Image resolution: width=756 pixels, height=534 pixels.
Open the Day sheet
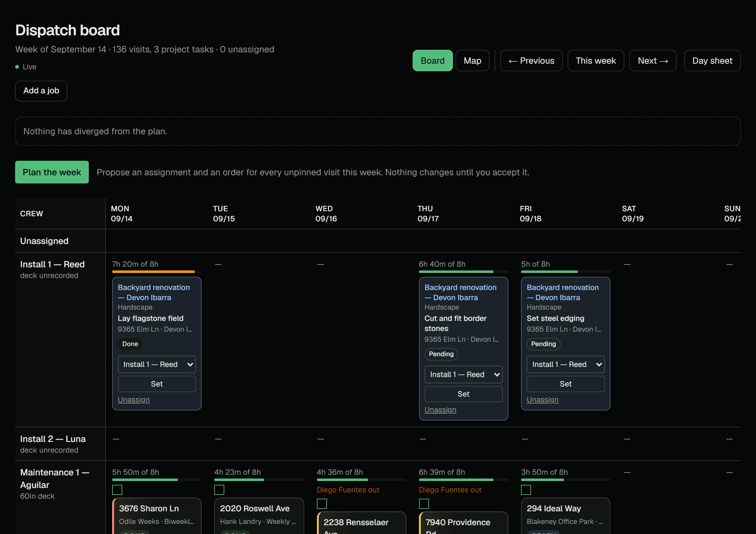(712, 61)
